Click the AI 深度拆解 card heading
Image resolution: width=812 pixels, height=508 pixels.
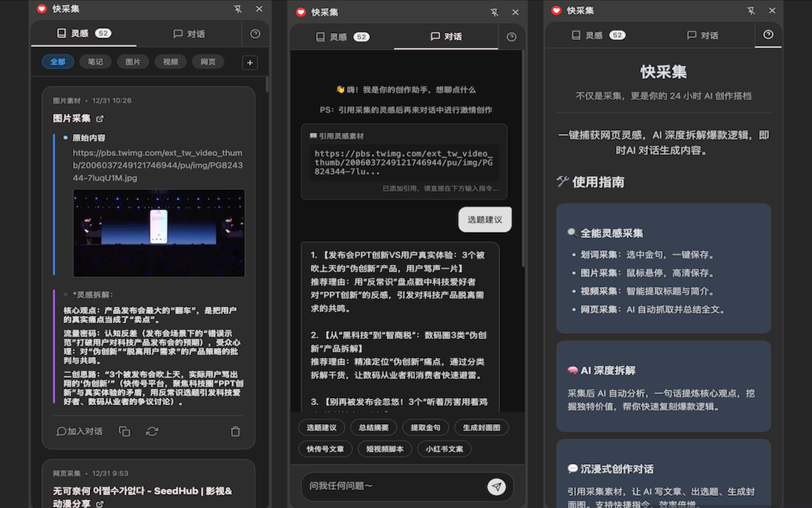(x=601, y=370)
